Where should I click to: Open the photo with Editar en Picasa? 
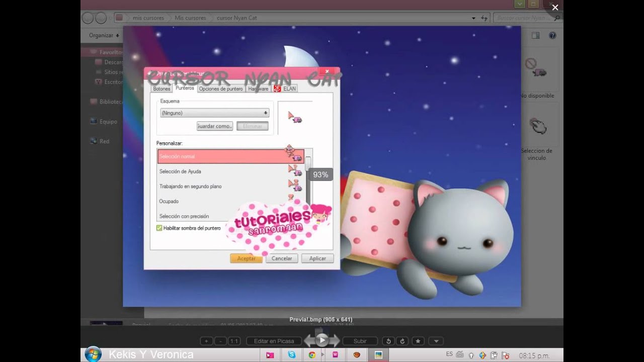(274, 341)
